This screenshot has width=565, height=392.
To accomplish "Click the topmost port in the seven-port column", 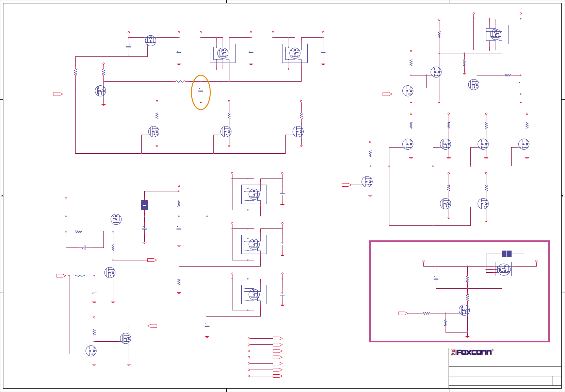I will point(278,338).
